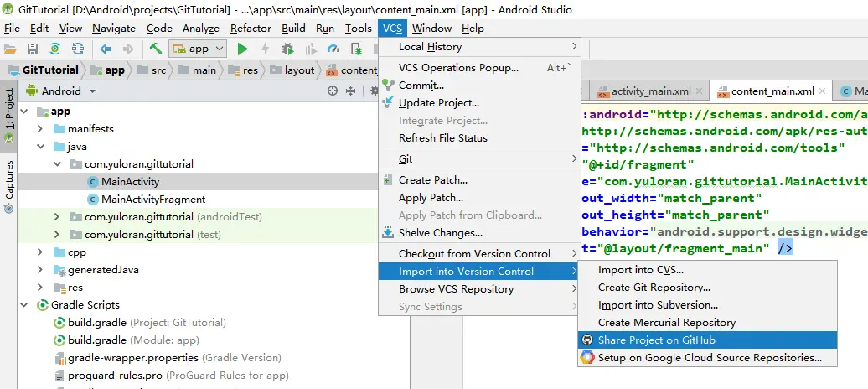The width and height of the screenshot is (868, 389).
Task: Expand the generatedJava folder
Action: click(x=40, y=270)
